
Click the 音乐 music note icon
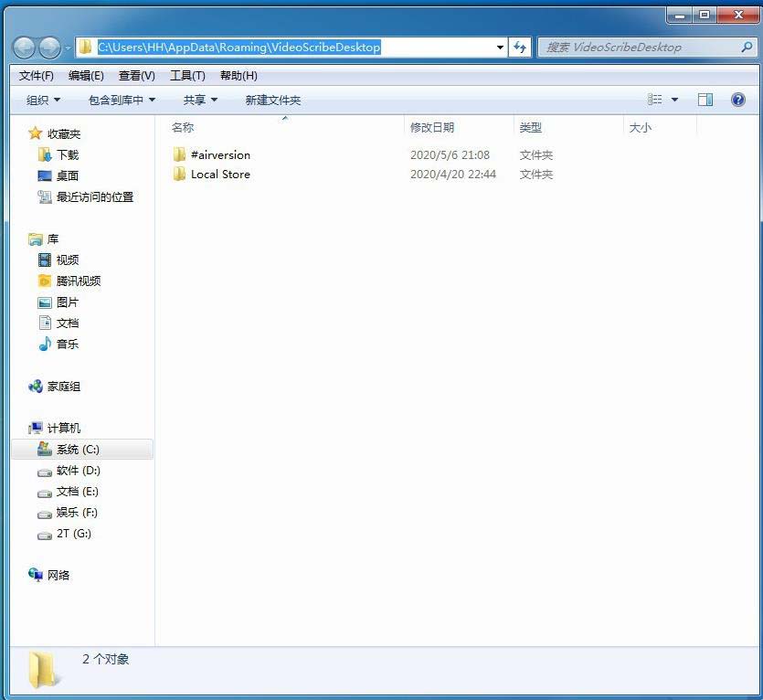tap(44, 344)
